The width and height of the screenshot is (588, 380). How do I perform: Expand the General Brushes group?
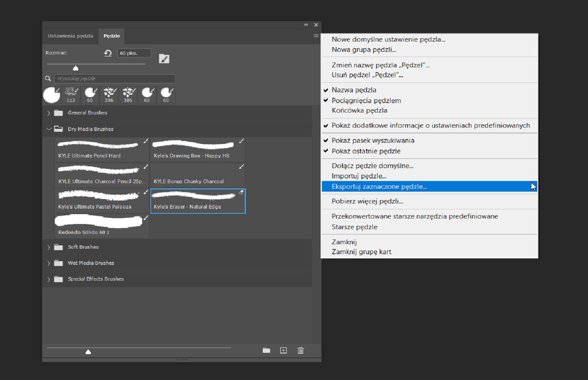[49, 113]
